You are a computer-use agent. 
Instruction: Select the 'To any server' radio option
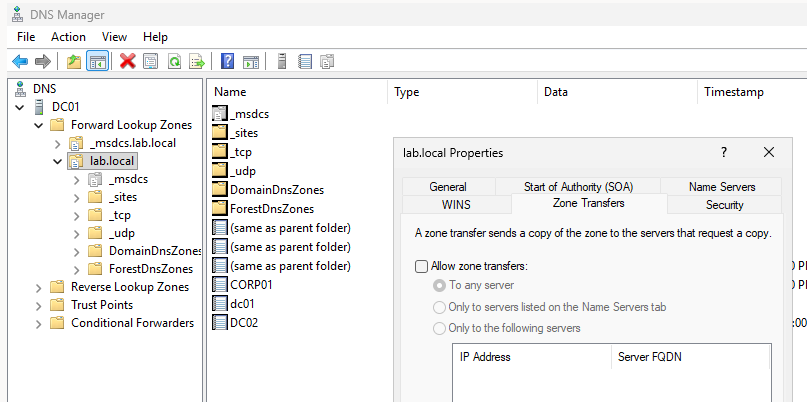(x=439, y=286)
